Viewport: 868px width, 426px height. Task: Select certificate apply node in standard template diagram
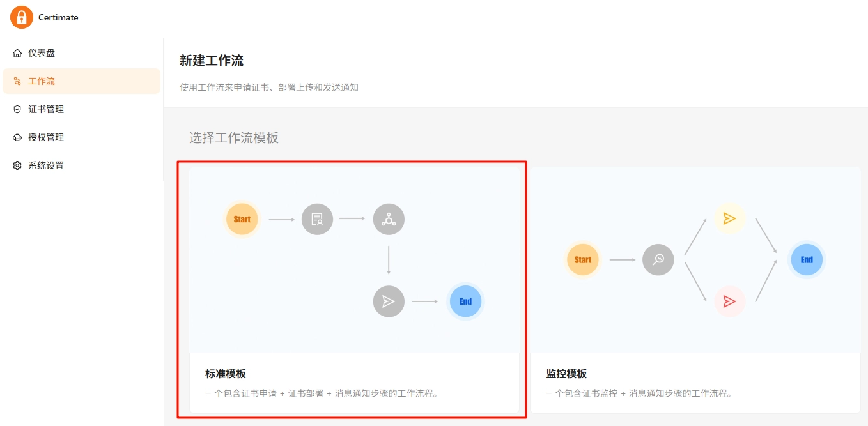point(317,219)
